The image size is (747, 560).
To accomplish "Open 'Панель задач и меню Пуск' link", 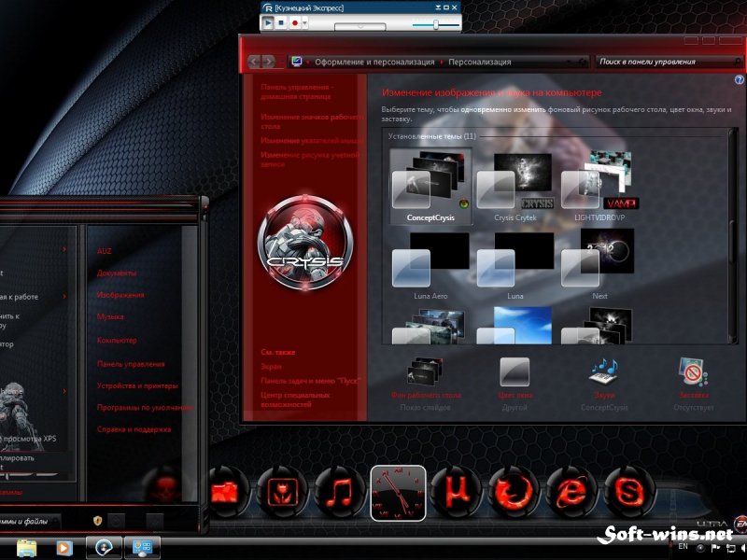I will coord(311,381).
